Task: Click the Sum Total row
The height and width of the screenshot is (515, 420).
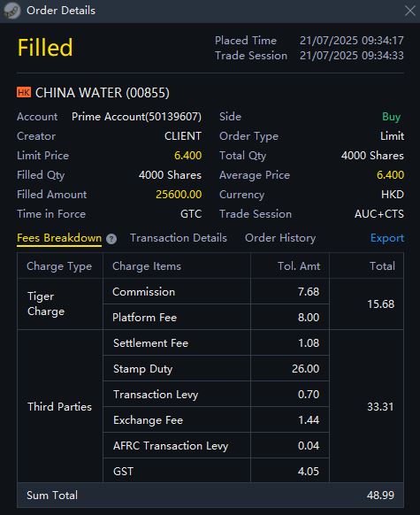Action: pyautogui.click(x=210, y=495)
